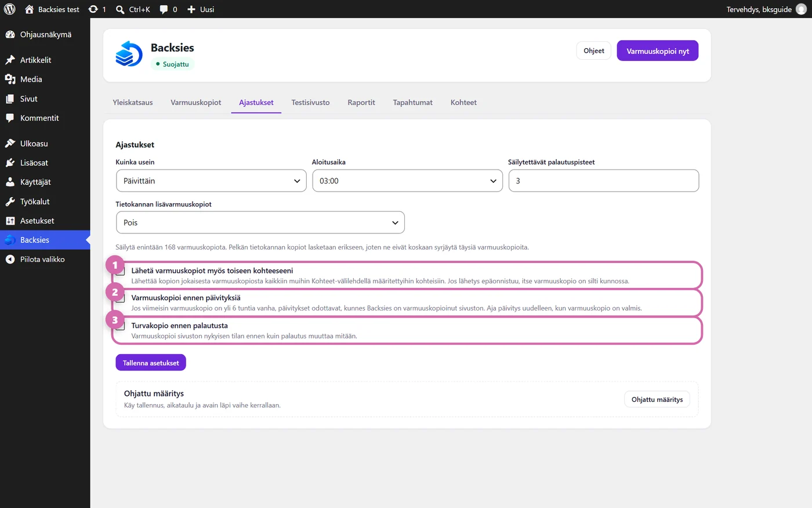The height and width of the screenshot is (508, 812).
Task: Click the Backsies icon in the sidebar
Action: (10, 240)
